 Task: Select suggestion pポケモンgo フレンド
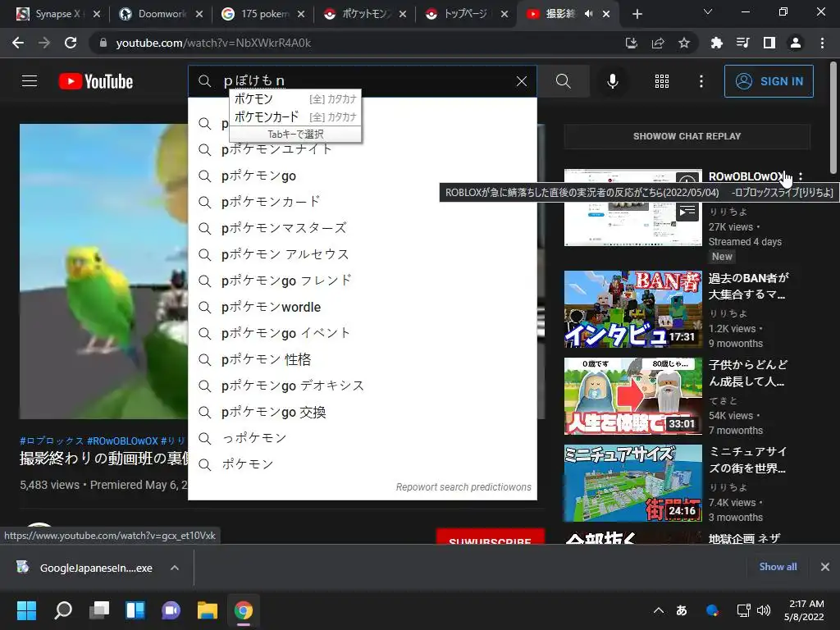coord(362,281)
